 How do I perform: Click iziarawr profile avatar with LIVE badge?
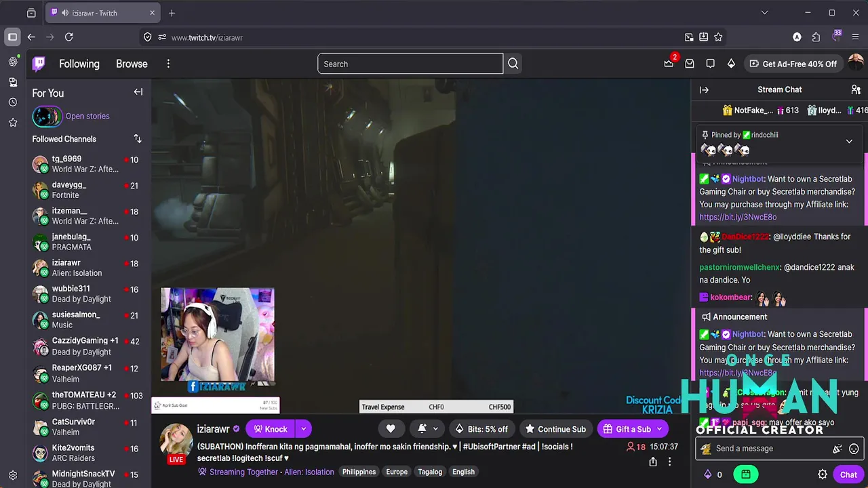176,442
